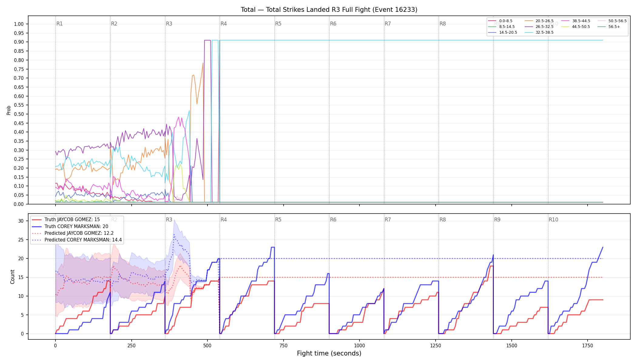
Task: Click Truth COREY MARKSMAN: 20 legend entry
Action: pyautogui.click(x=70, y=226)
